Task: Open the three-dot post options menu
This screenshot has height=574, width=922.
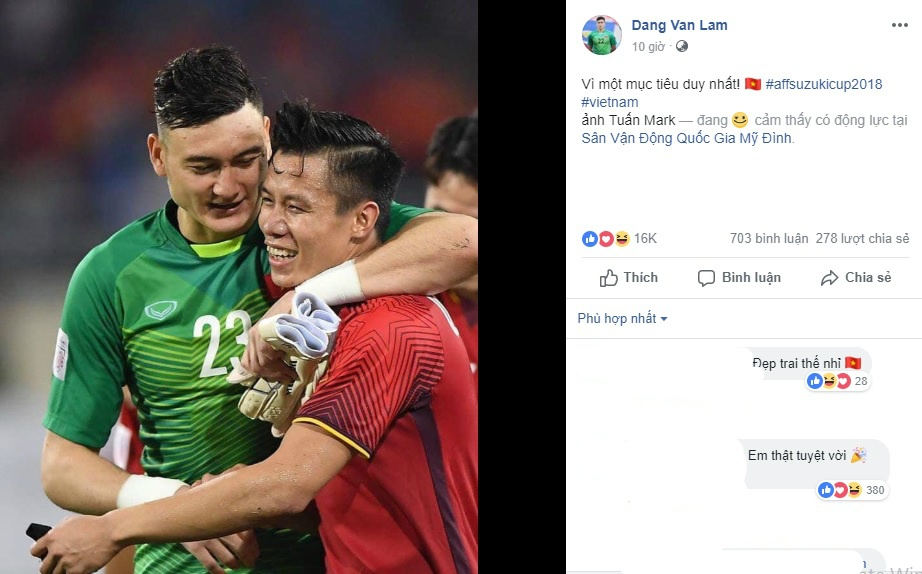Action: [900, 25]
